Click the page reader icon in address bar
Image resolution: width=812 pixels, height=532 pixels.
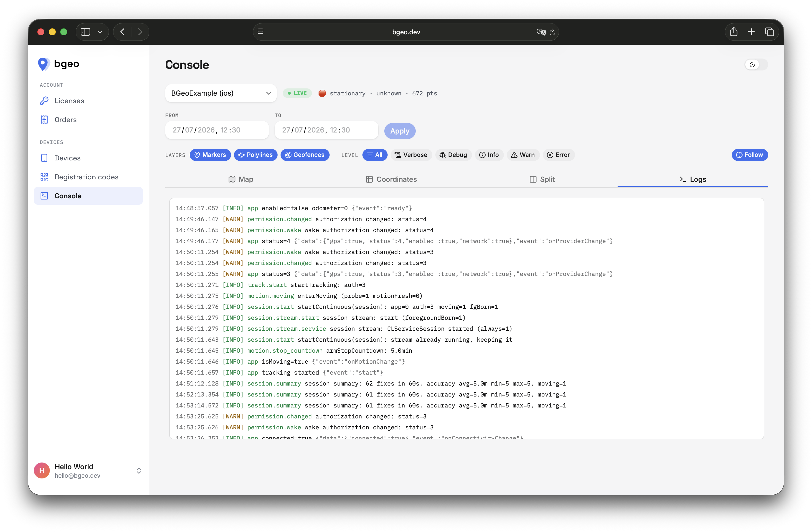coord(261,32)
